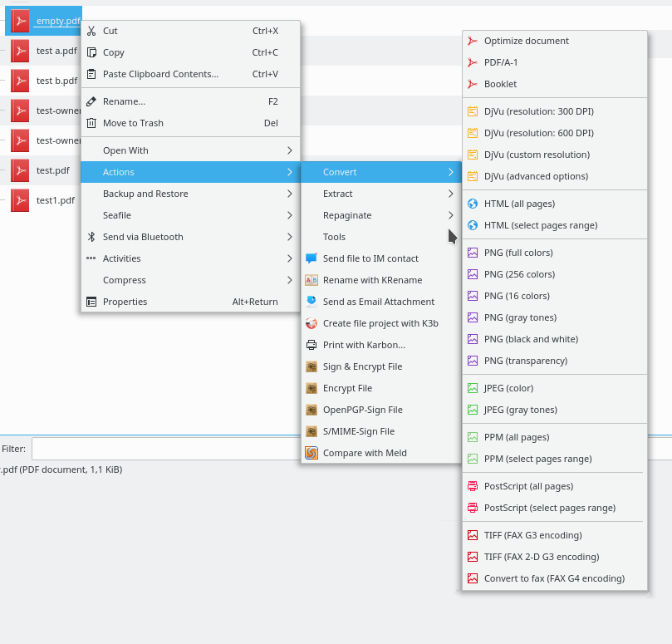This screenshot has height=644, width=672.
Task: Choose PPM (select pages range)
Action: (555, 459)
